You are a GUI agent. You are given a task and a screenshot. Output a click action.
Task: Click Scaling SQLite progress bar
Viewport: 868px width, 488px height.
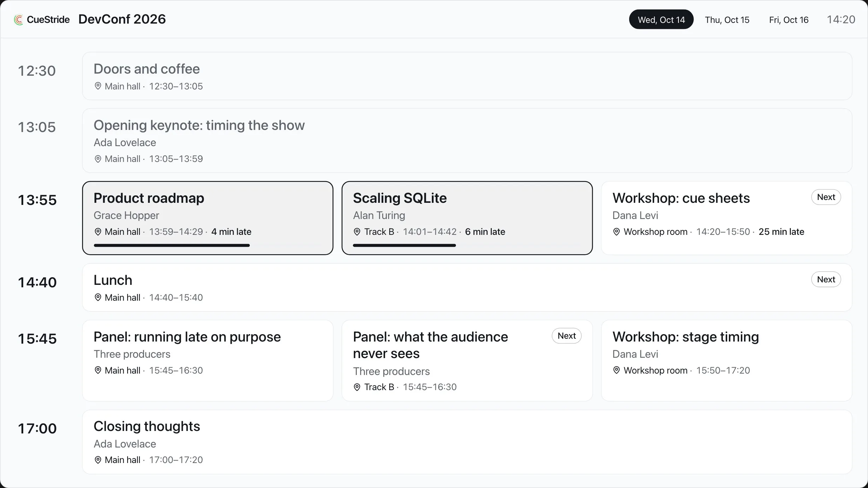pos(467,245)
